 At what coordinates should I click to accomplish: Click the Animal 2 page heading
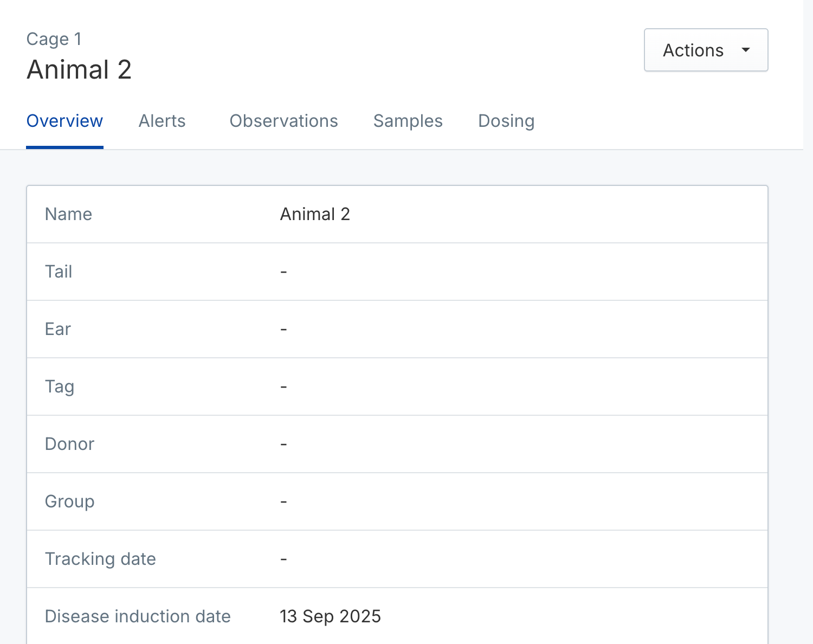(x=79, y=70)
